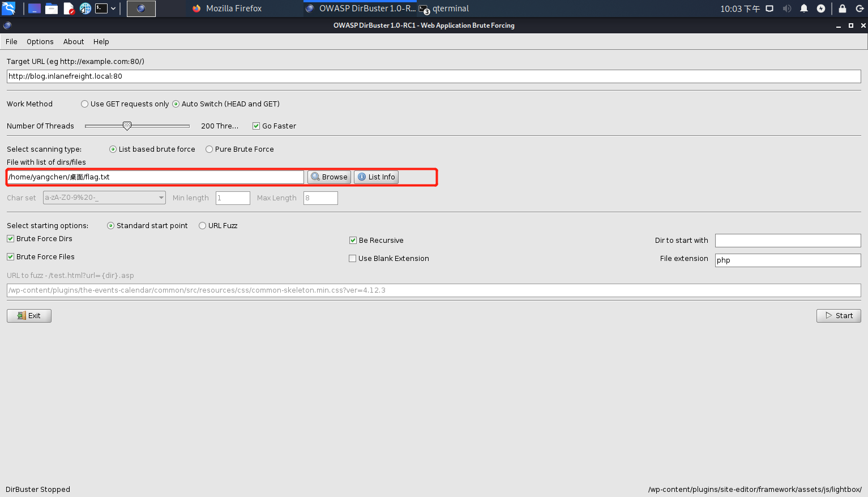Click the File extension field

(x=788, y=260)
